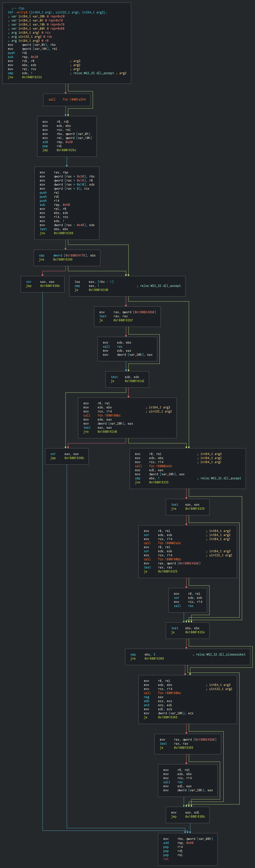Select 'mov qword [var_10h], rsi' instruction
The width and height of the screenshot is (255, 868).
click(32, 49)
